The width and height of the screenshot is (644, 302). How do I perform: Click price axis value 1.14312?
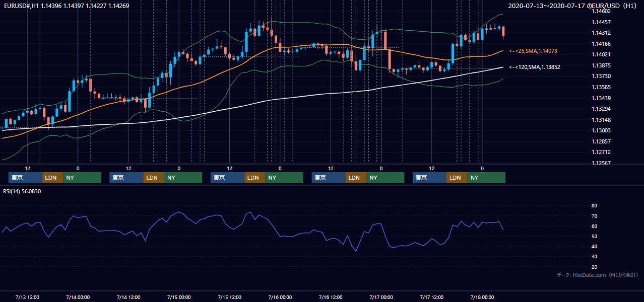coord(601,33)
